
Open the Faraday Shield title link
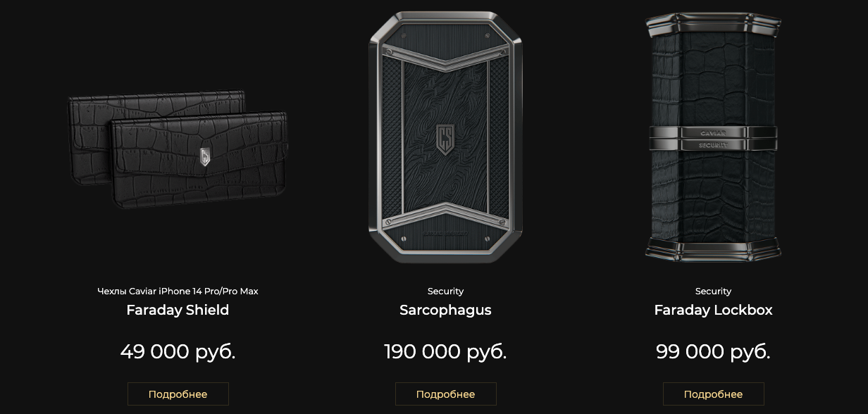[178, 310]
